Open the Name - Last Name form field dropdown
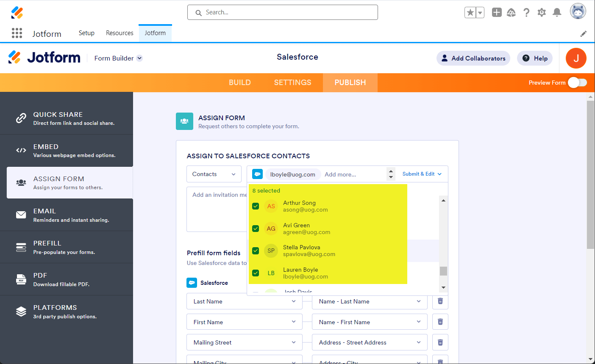595x364 pixels. (x=370, y=301)
